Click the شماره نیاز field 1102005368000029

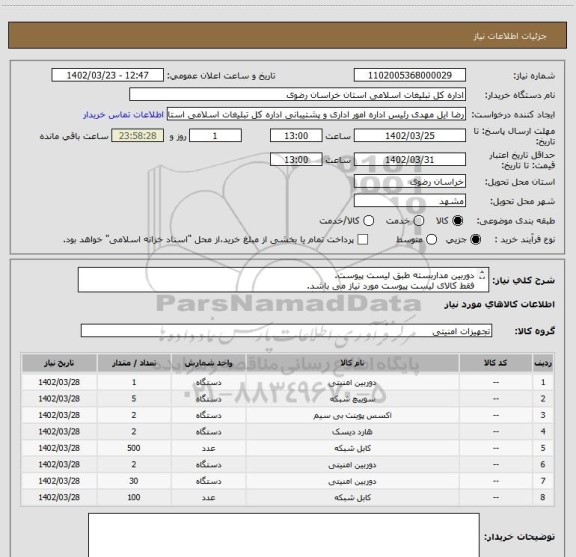(x=410, y=75)
